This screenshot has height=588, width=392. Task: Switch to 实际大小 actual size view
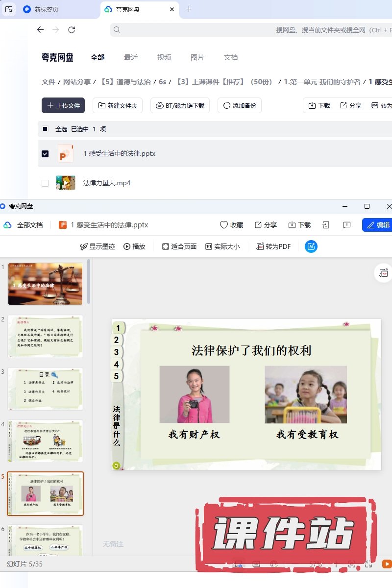pos(222,246)
